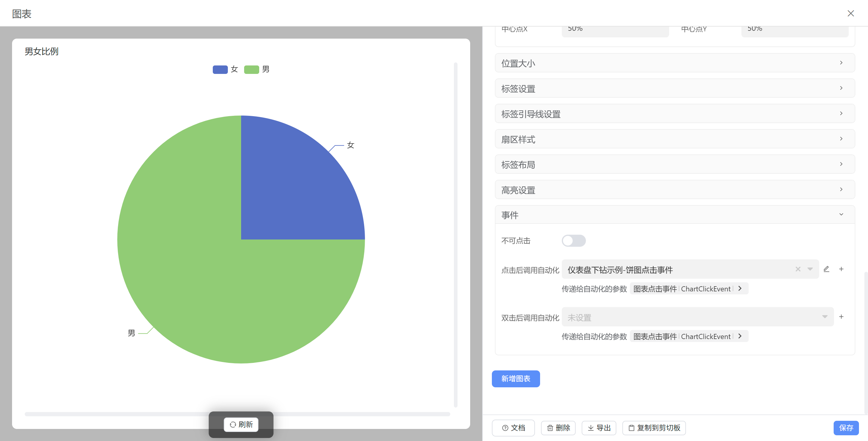
Task: Click the 新增图表 button
Action: point(516,379)
